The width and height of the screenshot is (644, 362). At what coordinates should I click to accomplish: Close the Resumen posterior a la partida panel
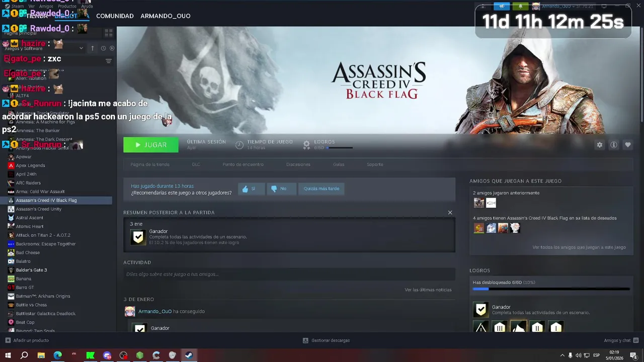[x=450, y=213]
